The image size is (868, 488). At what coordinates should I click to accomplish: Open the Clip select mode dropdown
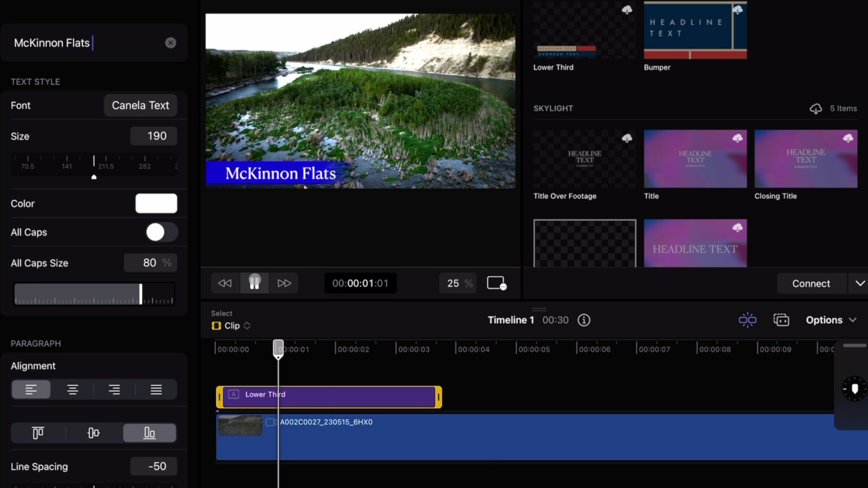(231, 326)
